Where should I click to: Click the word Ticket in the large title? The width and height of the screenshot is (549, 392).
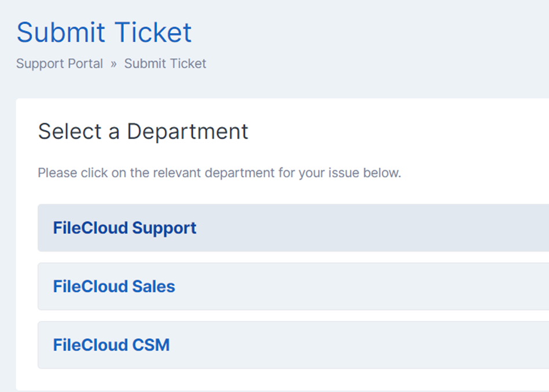pyautogui.click(x=153, y=32)
